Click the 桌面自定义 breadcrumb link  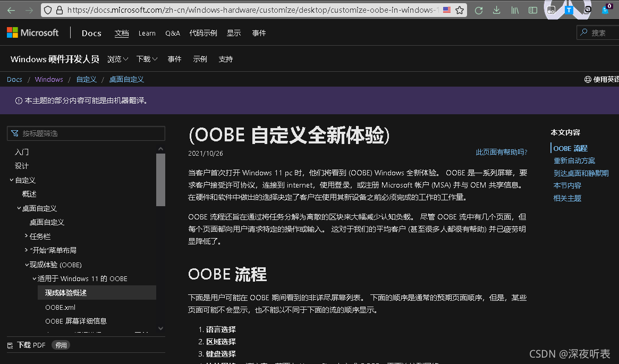[x=126, y=79]
